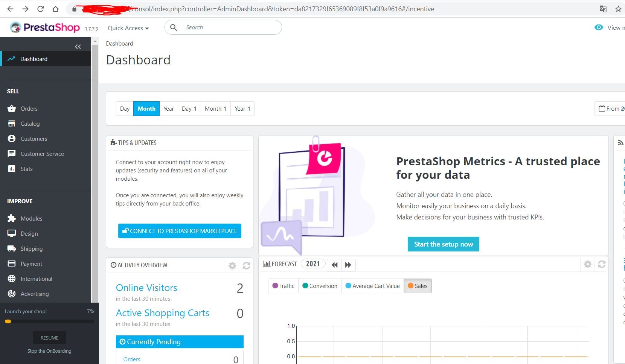Click the Currently Pending header bar
Image resolution: width=625 pixels, height=364 pixels.
pos(180,342)
